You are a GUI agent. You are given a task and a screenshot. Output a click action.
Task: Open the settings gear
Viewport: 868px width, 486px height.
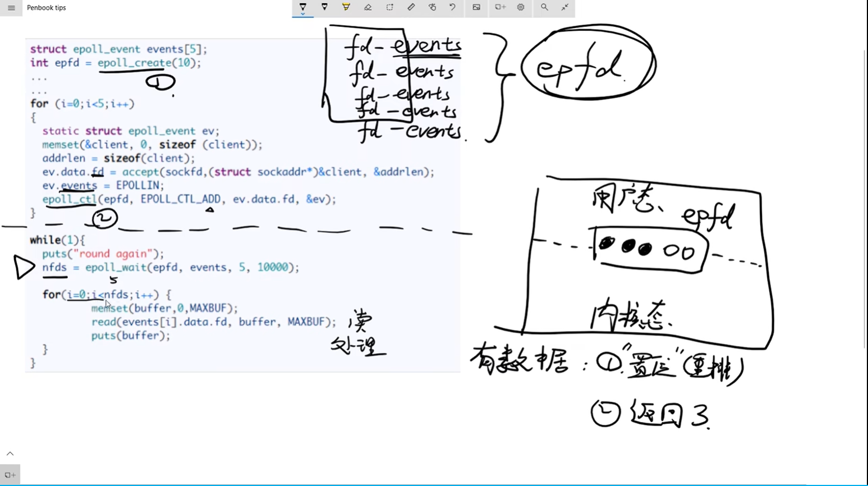point(521,7)
